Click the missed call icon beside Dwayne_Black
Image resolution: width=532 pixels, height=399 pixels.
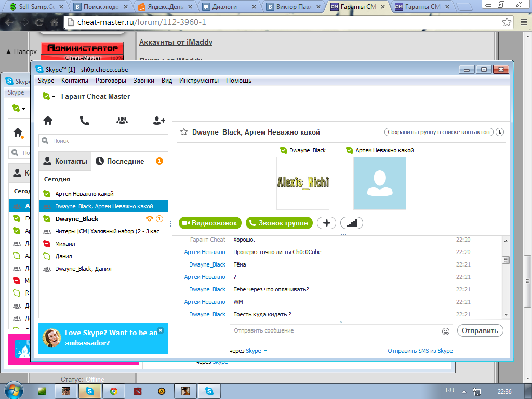(149, 219)
